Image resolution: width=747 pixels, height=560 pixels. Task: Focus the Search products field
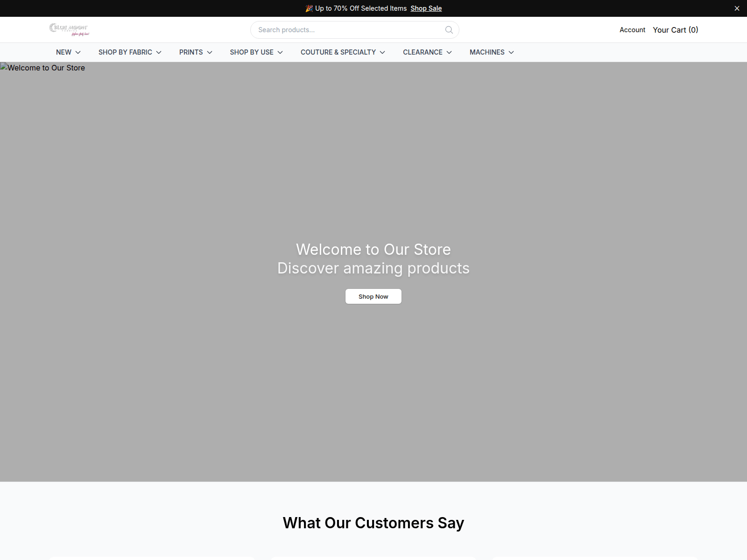[355, 30]
